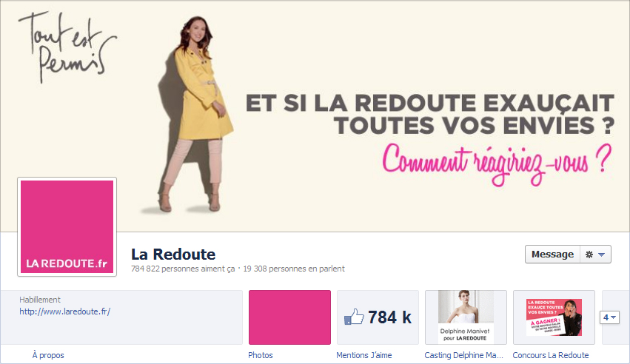Click the À propos link
Screen dimensions: 630x364
(x=48, y=355)
